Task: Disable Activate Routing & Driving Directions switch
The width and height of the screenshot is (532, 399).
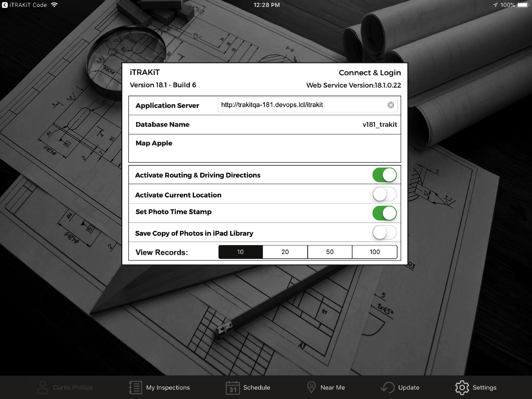Action: 384,175
